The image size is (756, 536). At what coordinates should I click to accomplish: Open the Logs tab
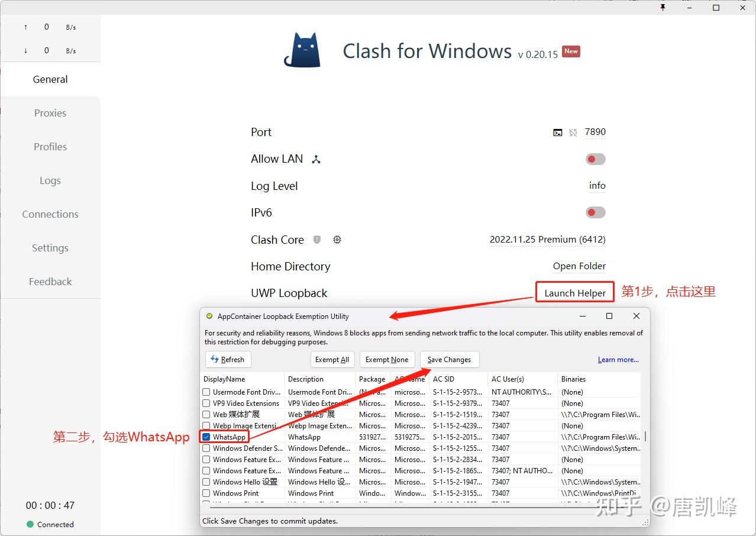tap(50, 180)
